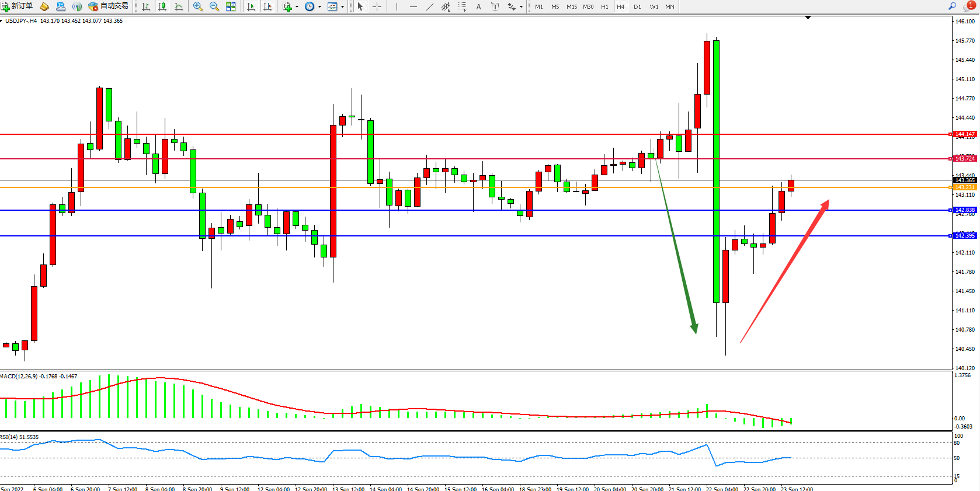
Task: Expand the periodicity clock dropdown
Action: pos(319,6)
